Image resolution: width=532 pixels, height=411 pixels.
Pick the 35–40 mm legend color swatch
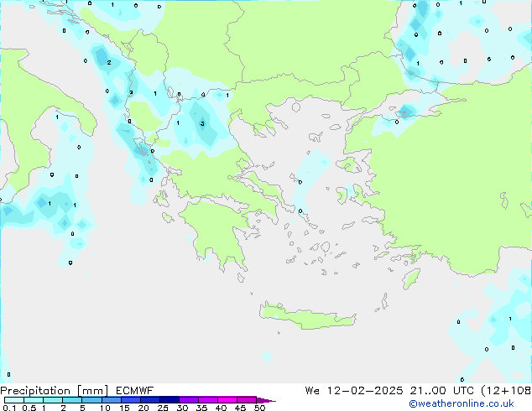pos(207,400)
